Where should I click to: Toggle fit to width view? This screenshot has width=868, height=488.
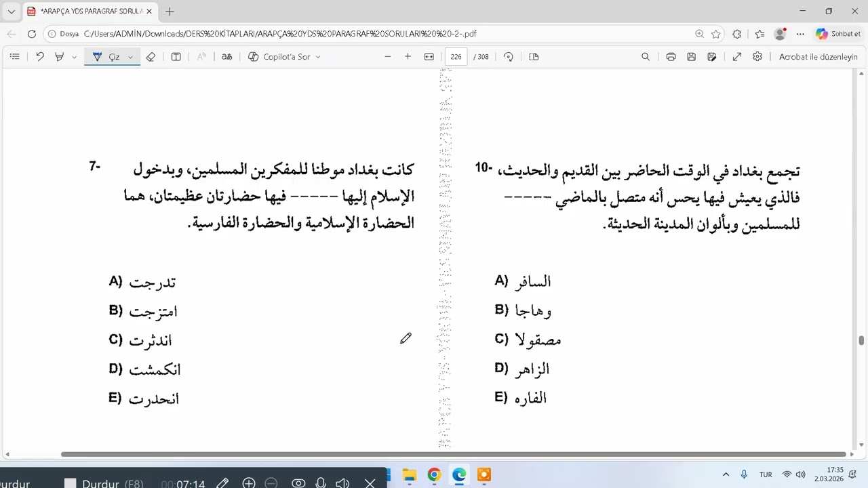click(429, 57)
